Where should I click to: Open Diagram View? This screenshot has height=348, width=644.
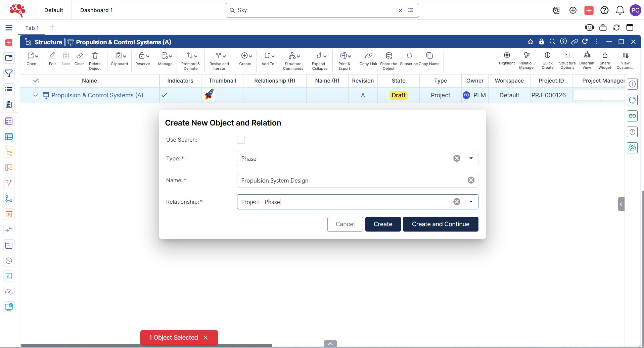pos(587,55)
